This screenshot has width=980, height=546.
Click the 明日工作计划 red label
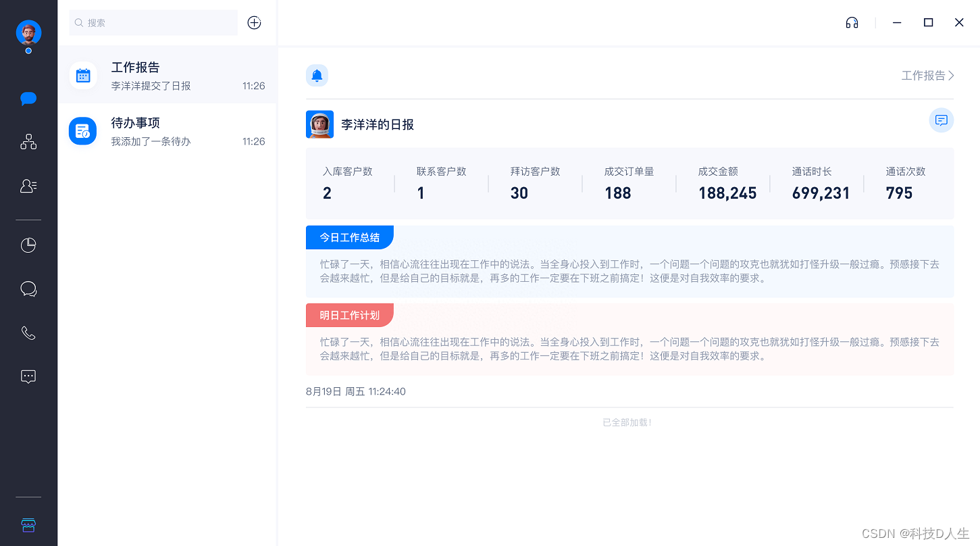[349, 315]
